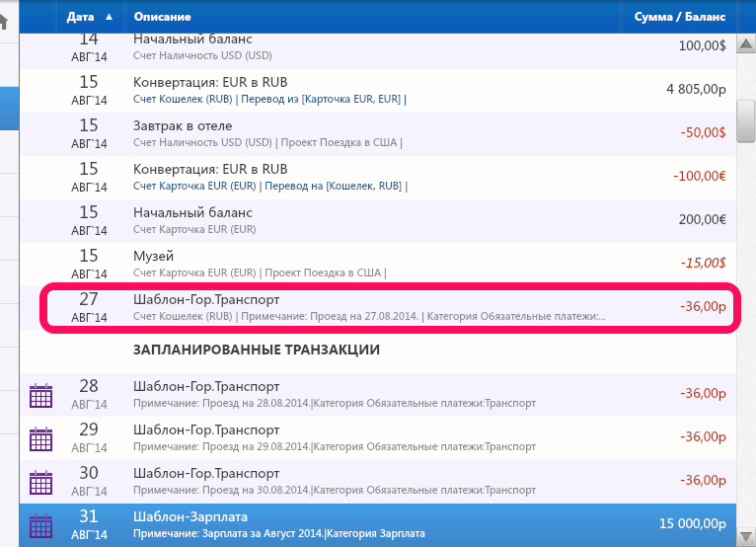Click amount 15 000,00р
Viewport: 756px width, 547px height.
coord(693,523)
